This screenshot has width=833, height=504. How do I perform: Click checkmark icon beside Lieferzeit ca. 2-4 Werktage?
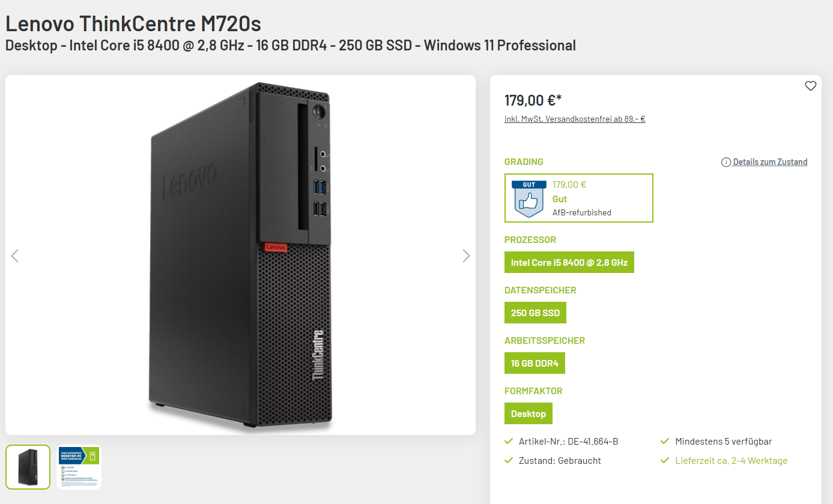(665, 461)
